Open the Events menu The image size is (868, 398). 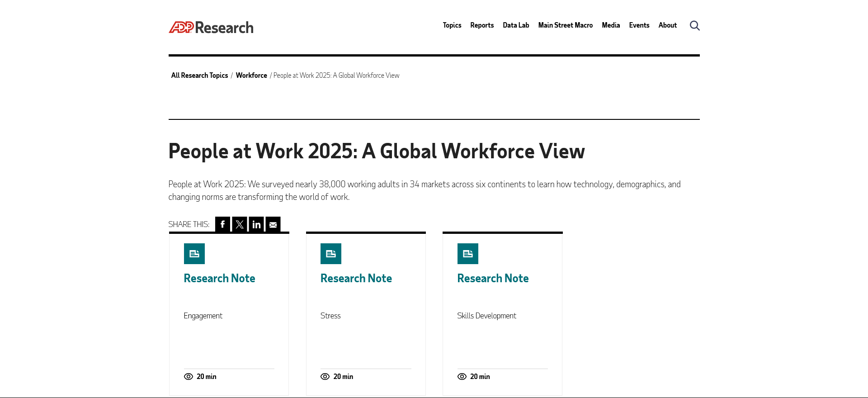click(639, 25)
